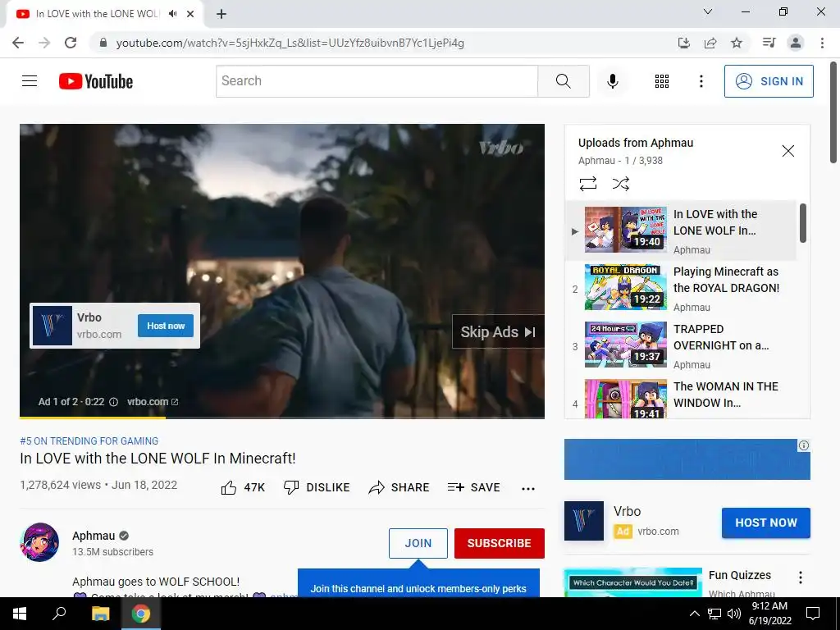SAVE video to a playlist
840x630 pixels.
click(474, 487)
